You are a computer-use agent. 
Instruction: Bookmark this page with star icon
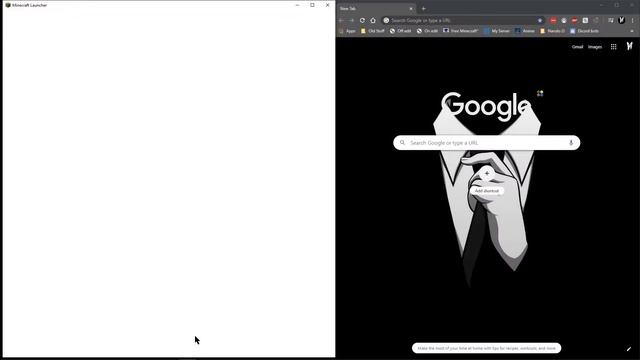(x=540, y=20)
